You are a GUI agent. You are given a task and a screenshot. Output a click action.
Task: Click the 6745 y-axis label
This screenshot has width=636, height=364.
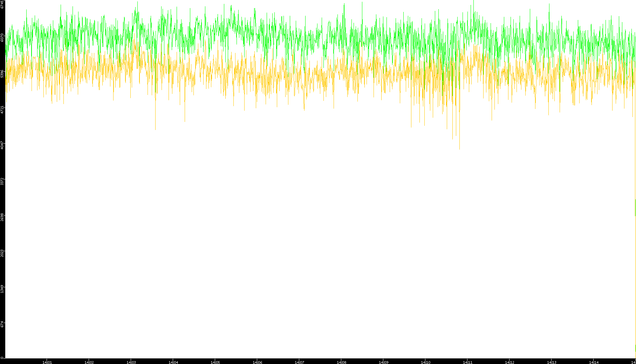pos(2,5)
